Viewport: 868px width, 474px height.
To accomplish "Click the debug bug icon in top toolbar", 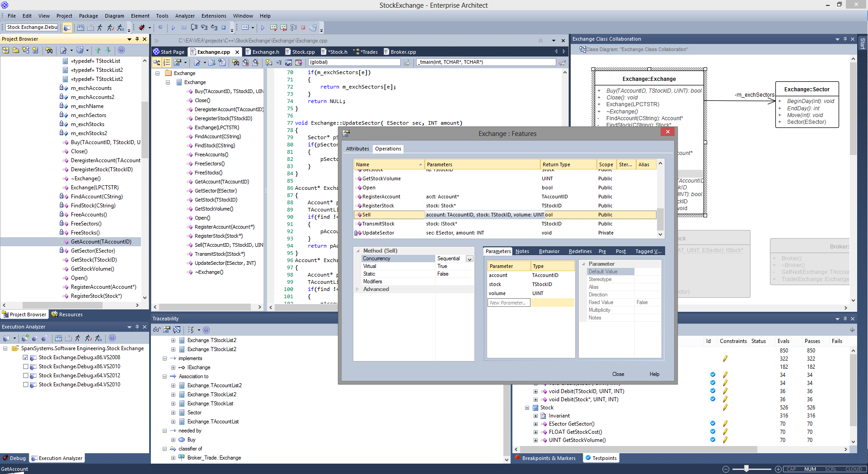I will coord(142,28).
